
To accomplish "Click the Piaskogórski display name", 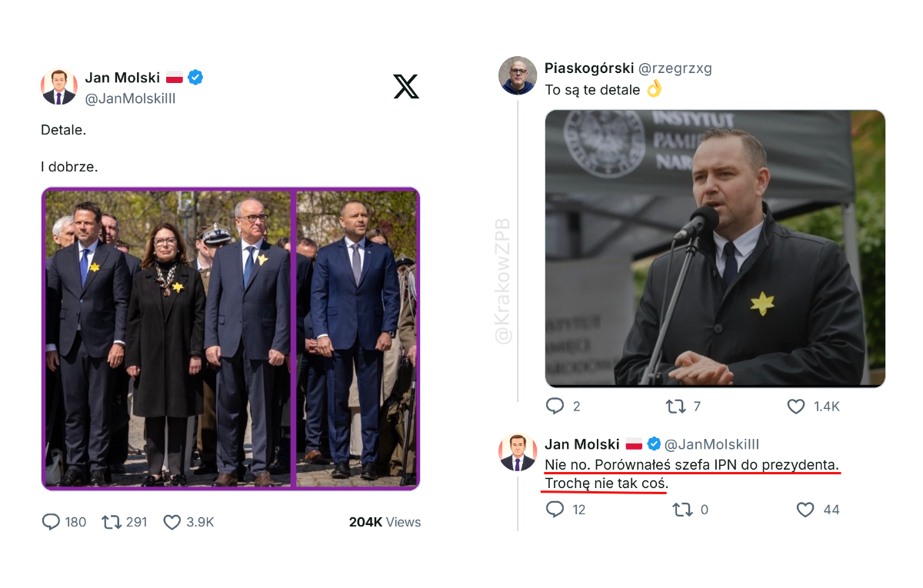I will coord(588,68).
